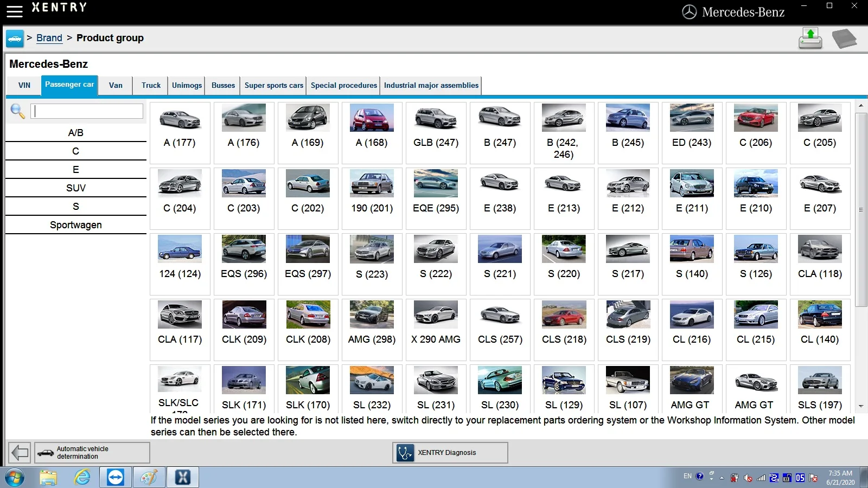Switch to XENTRY taskbar icon

pos(183,478)
